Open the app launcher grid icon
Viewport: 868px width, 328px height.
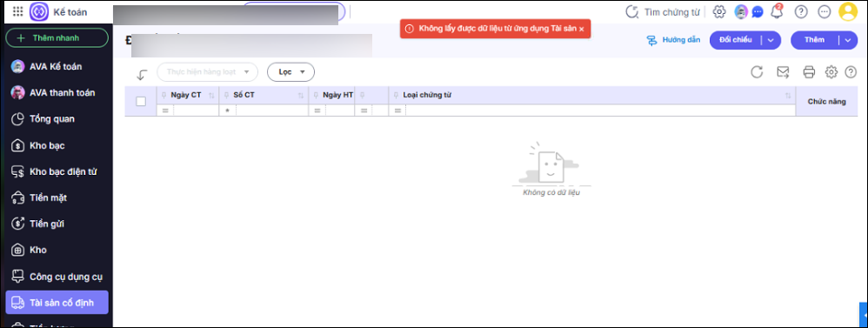point(18,11)
